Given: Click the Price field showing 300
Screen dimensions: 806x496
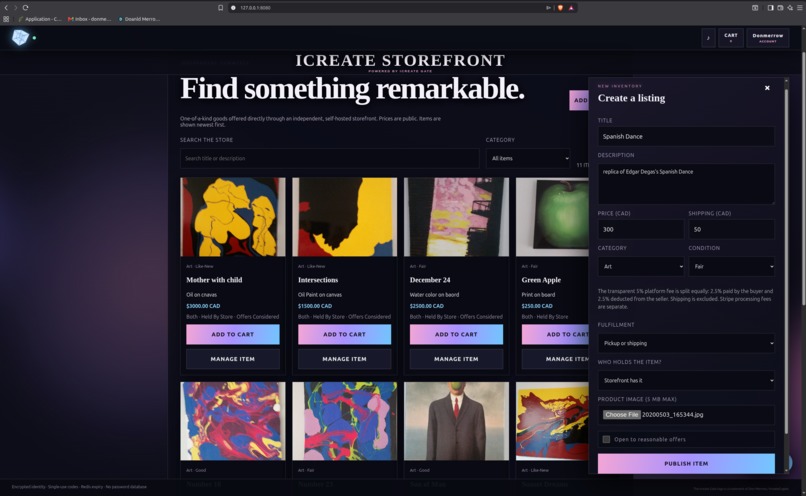Looking at the screenshot, I should [640, 229].
